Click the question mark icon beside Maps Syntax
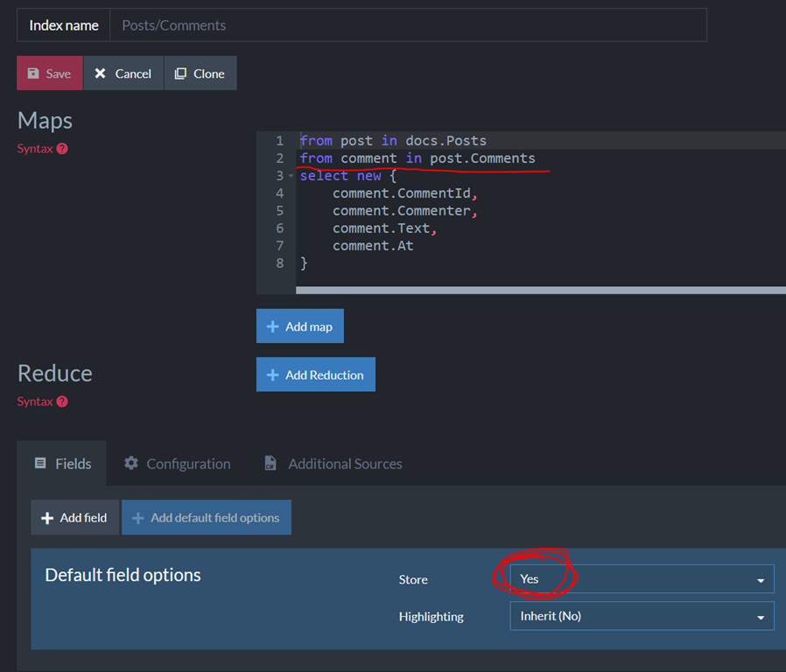786x672 pixels. tap(62, 149)
